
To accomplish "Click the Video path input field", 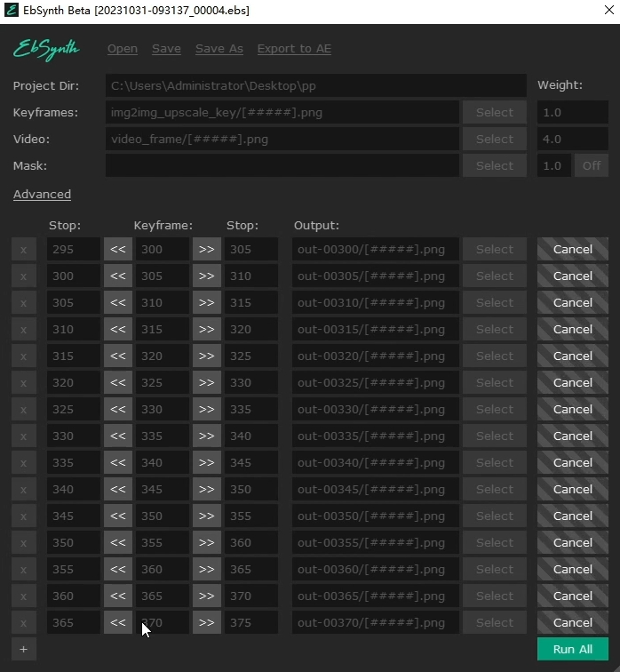I will 282,139.
